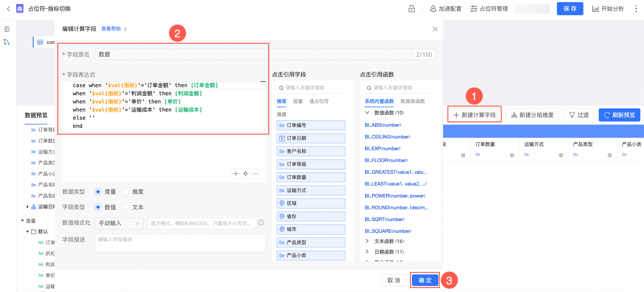Close the 编辑计算字段 dialog
Viewport: 644px width, 292px height.
[435, 29]
